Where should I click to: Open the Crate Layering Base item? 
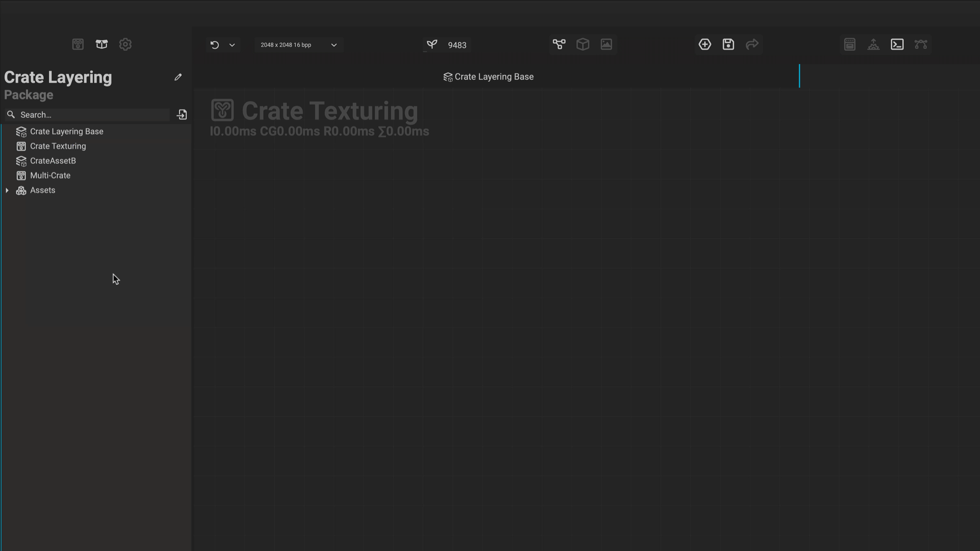(67, 131)
